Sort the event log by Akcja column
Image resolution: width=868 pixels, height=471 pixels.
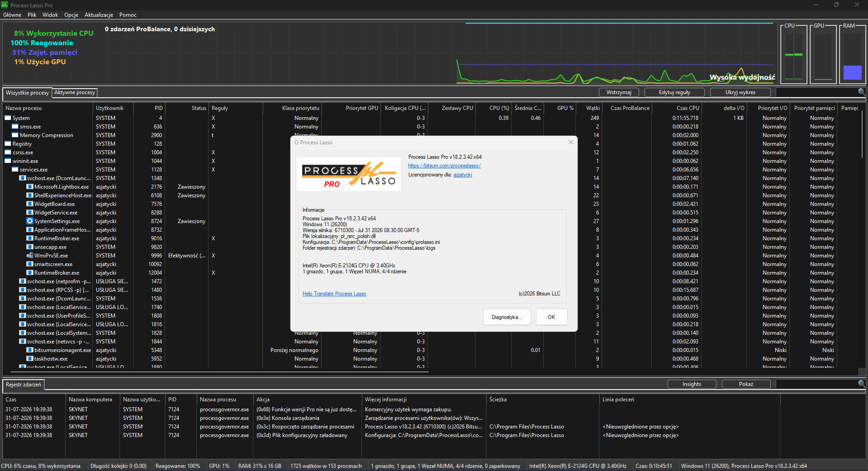click(308, 400)
